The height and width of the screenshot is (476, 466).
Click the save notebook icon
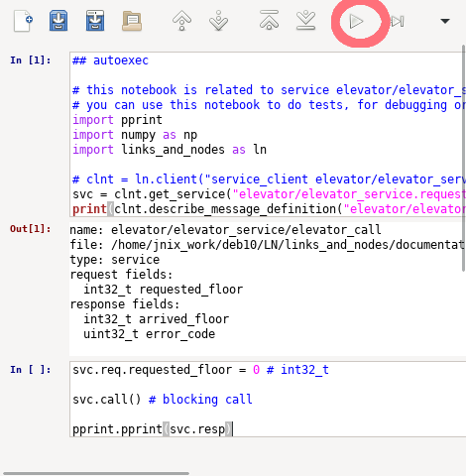tap(58, 21)
